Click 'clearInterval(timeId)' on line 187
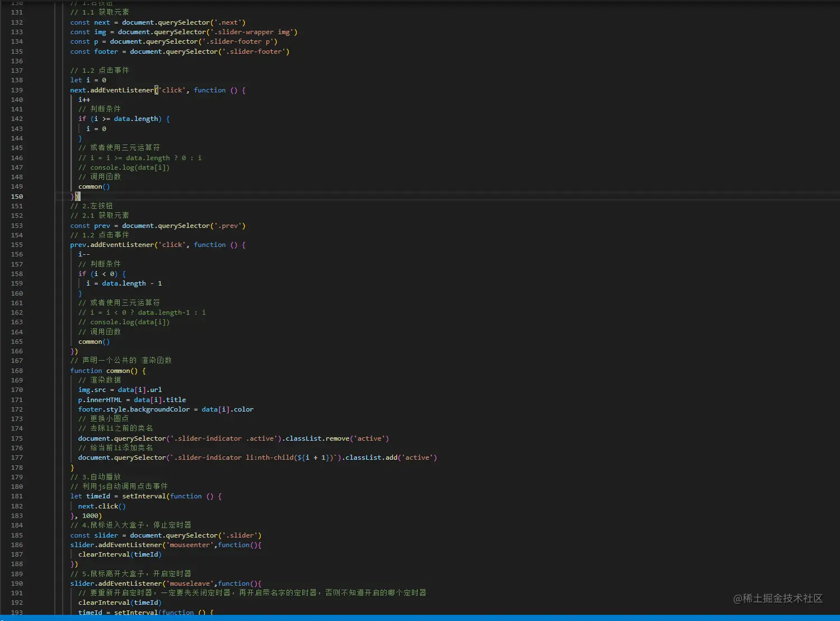 pyautogui.click(x=120, y=554)
